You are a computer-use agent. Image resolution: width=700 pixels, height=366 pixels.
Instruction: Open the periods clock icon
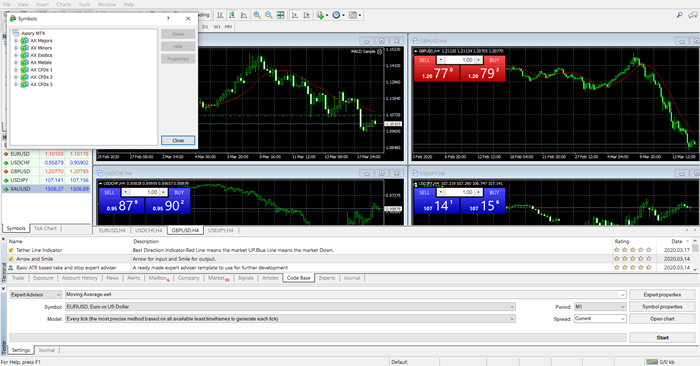[336, 15]
